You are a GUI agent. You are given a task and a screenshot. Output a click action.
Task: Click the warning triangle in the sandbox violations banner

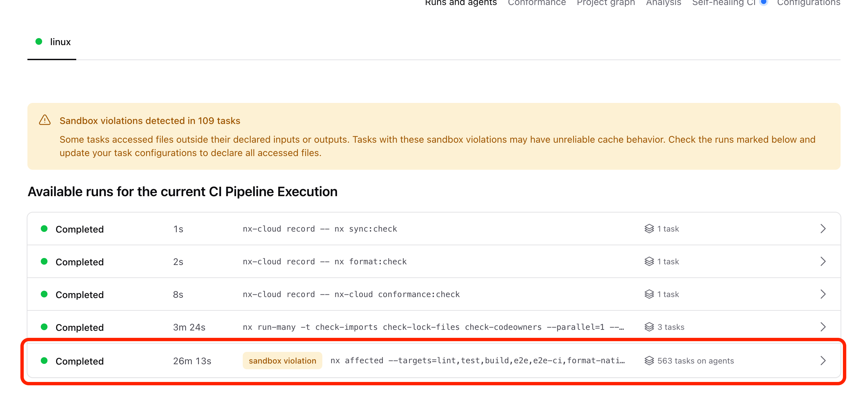coord(45,120)
